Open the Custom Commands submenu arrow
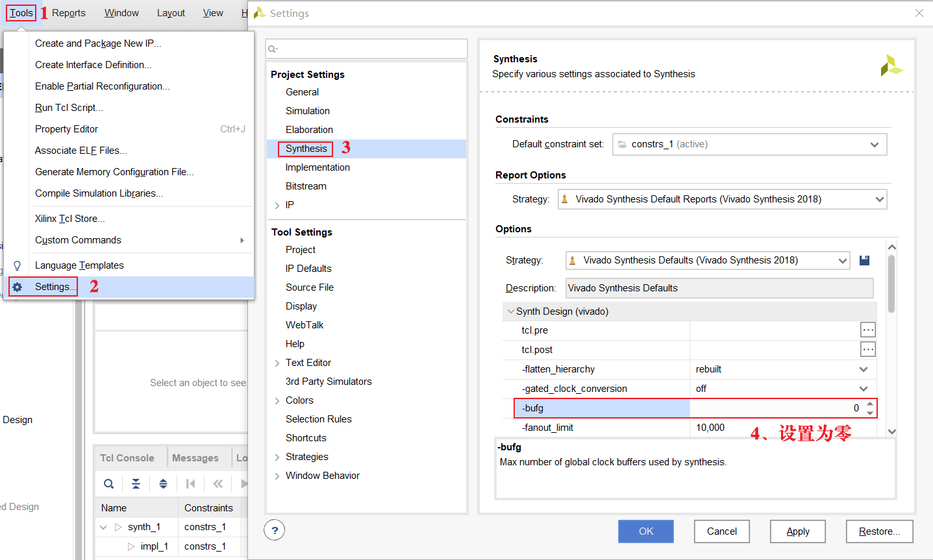 point(242,240)
